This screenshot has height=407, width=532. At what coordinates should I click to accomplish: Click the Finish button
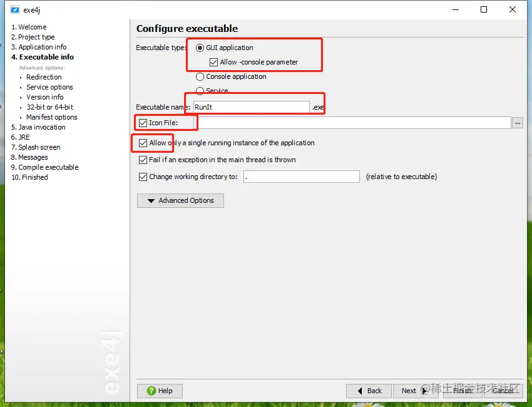(x=463, y=391)
